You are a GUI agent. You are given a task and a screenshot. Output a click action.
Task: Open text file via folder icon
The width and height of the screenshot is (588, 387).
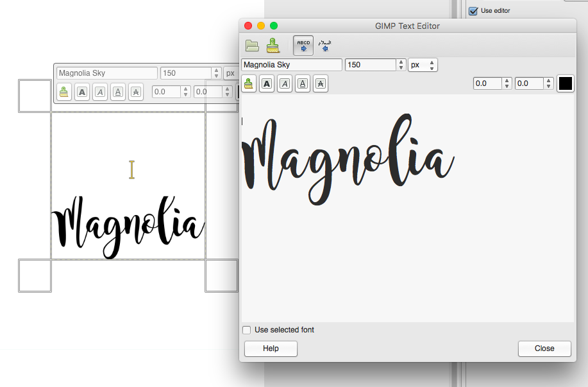click(x=252, y=46)
